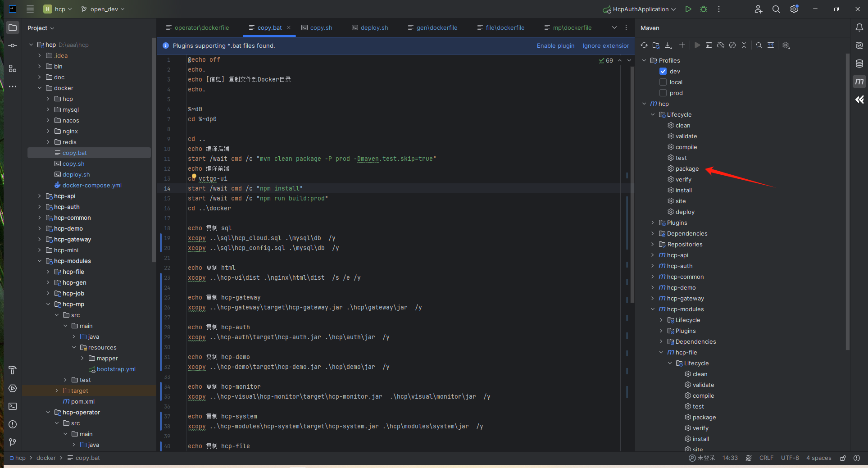
Task: Expand target folder in project tree
Action: [x=57, y=391]
